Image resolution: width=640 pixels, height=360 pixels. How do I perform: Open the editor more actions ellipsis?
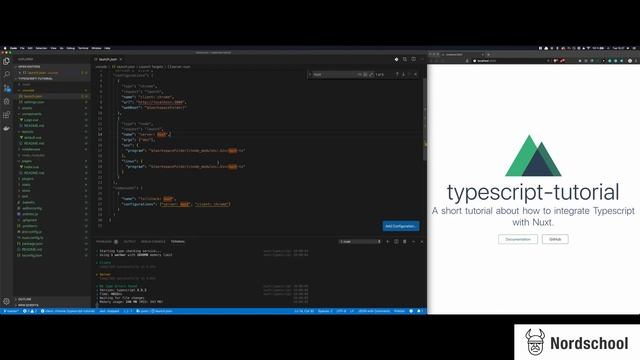(422, 59)
